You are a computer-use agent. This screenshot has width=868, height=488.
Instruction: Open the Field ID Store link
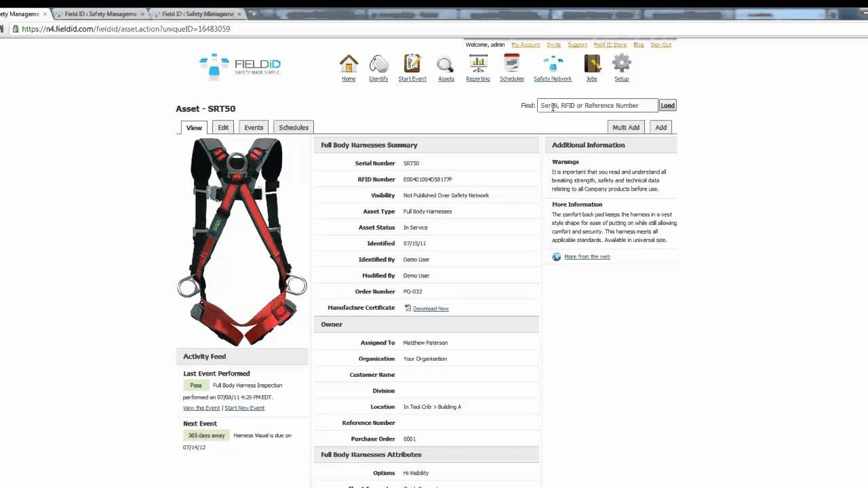[x=610, y=45]
